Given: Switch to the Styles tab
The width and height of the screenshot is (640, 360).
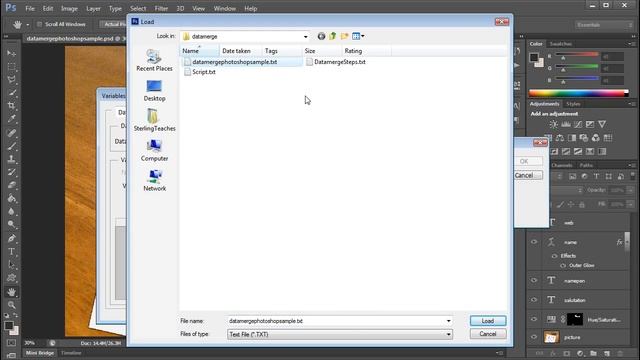Looking at the screenshot, I should click(573, 104).
